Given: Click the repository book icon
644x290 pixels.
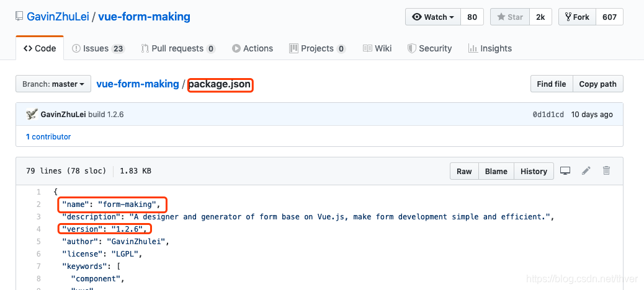Looking at the screenshot, I should (x=19, y=17).
